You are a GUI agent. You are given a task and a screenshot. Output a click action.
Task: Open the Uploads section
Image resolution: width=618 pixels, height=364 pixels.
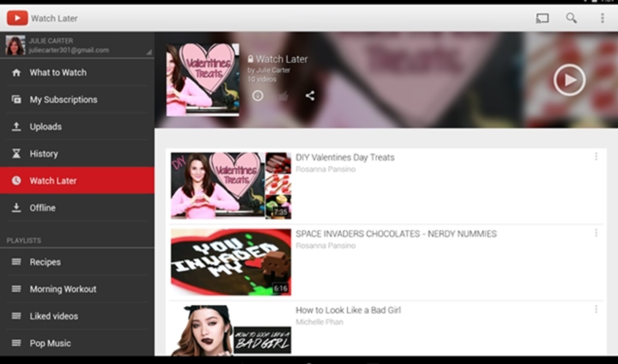click(77, 126)
